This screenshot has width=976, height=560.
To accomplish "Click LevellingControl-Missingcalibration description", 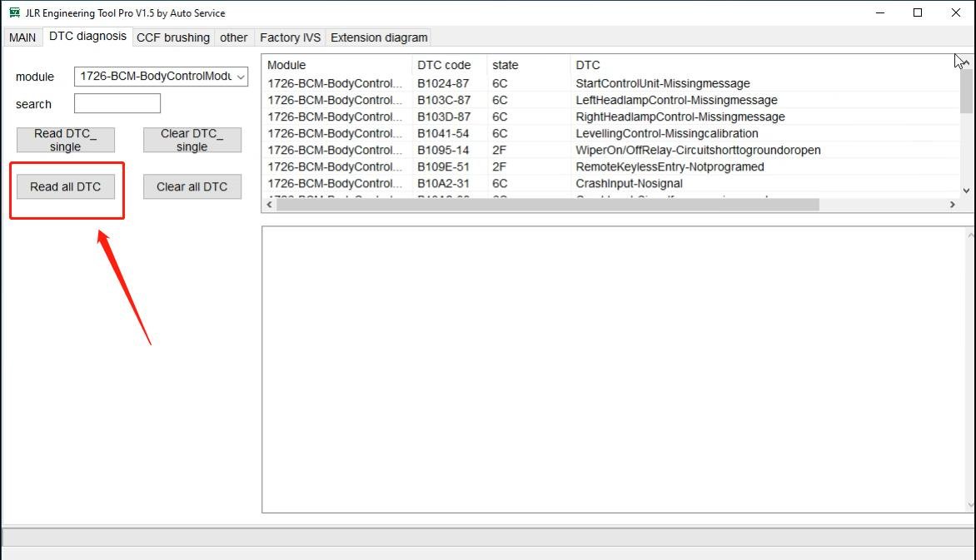I will pos(667,134).
